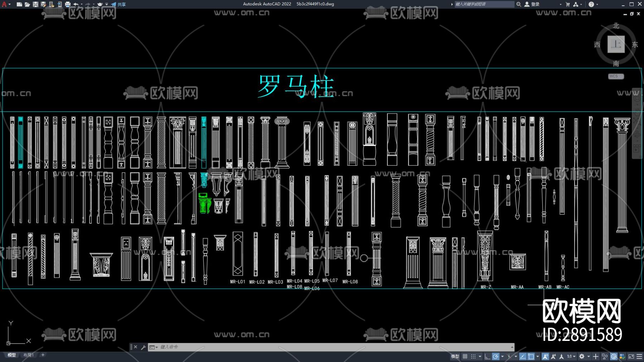This screenshot has height=362, width=644.
Task: Open the Help question mark icon
Action: pos(591,4)
